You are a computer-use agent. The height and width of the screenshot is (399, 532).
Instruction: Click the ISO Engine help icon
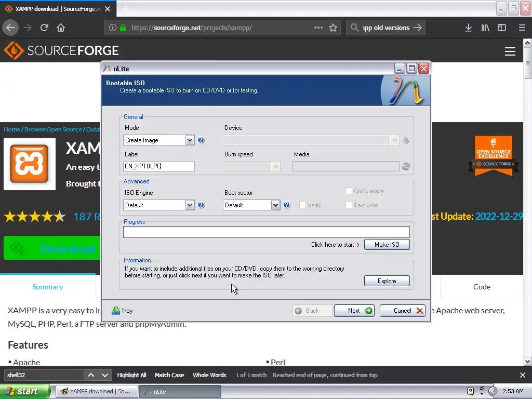pyautogui.click(x=201, y=205)
